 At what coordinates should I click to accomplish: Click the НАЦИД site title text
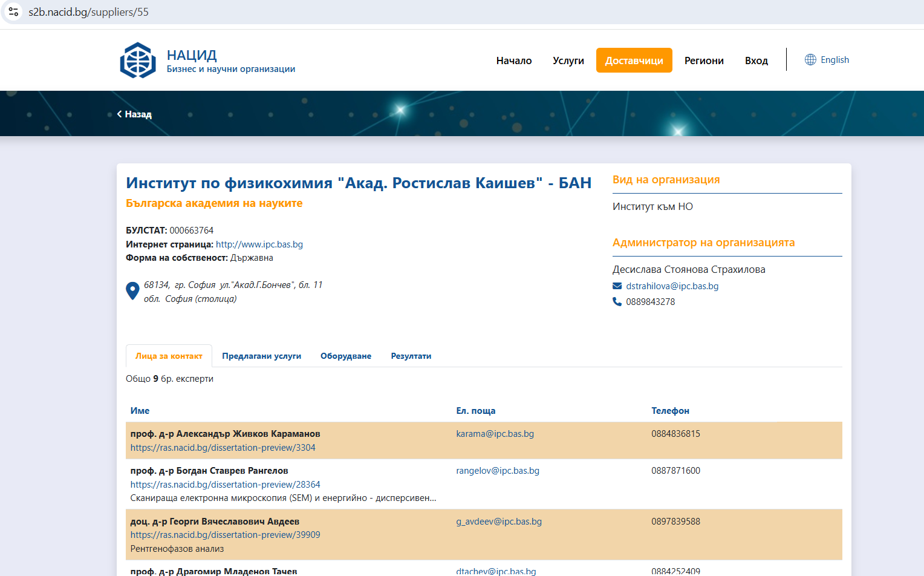tap(192, 55)
